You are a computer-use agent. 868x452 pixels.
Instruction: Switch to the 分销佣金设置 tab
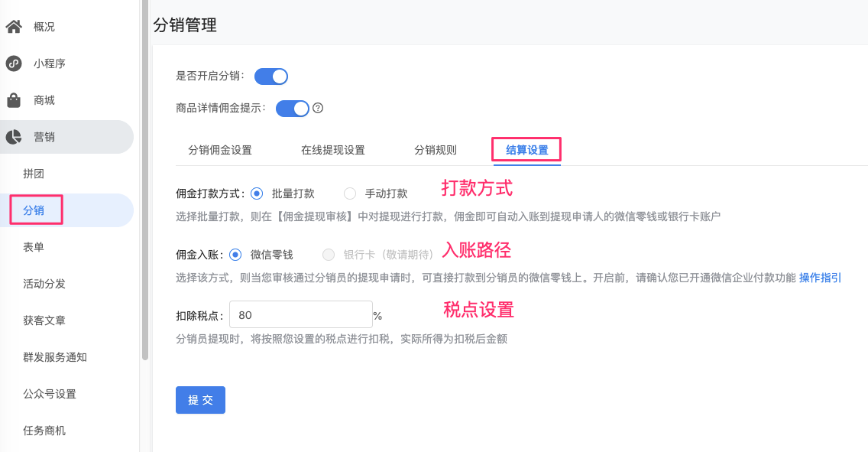220,150
